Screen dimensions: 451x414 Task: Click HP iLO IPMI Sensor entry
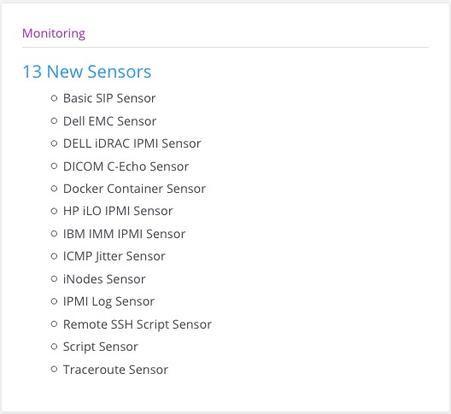click(x=118, y=211)
